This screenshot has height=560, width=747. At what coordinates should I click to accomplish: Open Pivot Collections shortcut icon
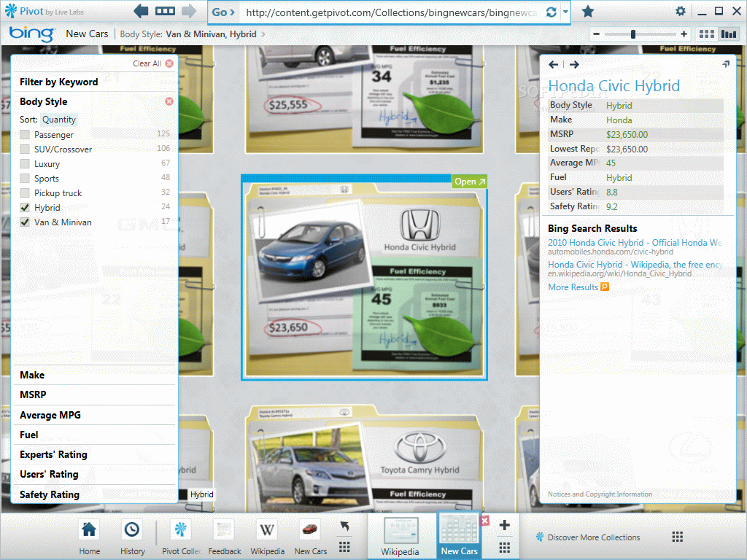(x=181, y=529)
